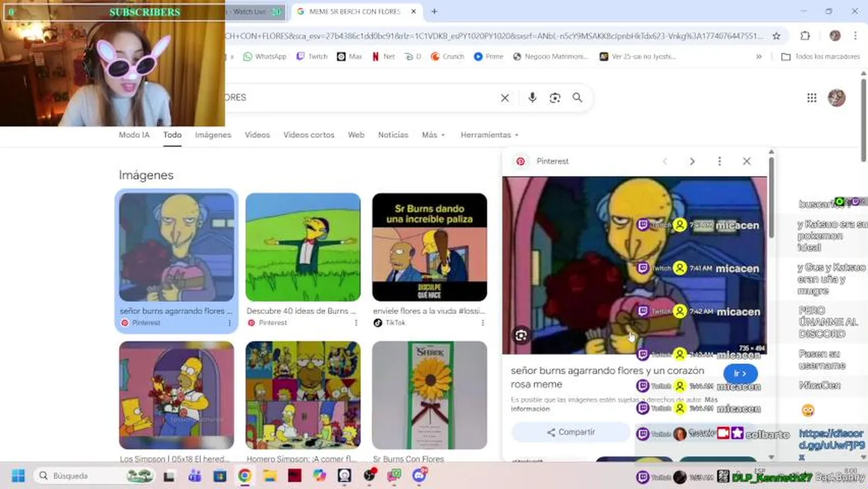
Task: Start voice search with the microphone
Action: click(532, 98)
